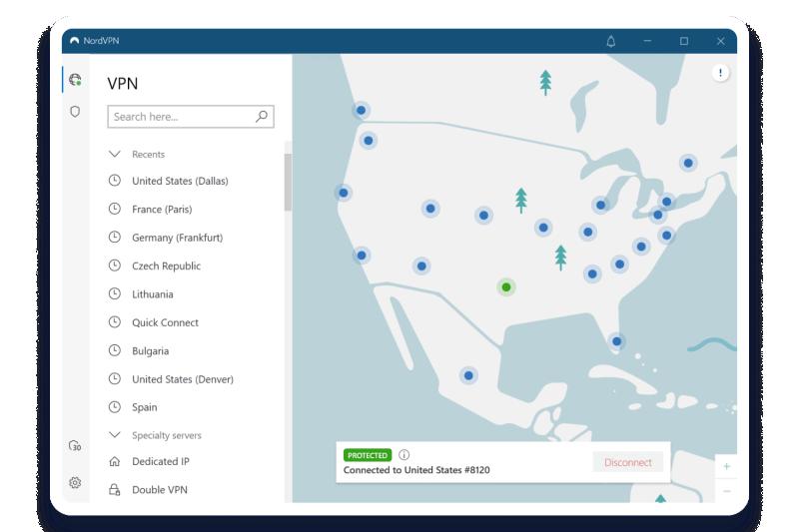799x532 pixels.
Task: Click the clock icon beside Bulgaria
Action: coord(115,350)
